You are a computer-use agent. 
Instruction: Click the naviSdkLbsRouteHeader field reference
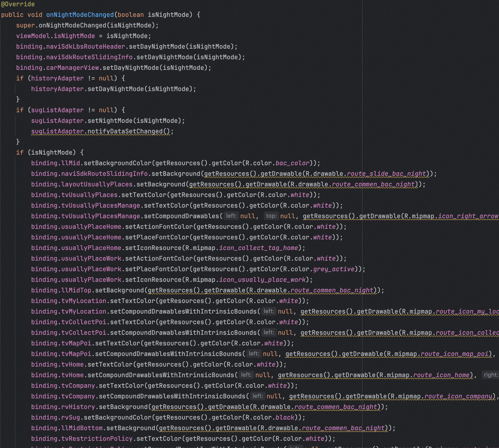coord(86,46)
